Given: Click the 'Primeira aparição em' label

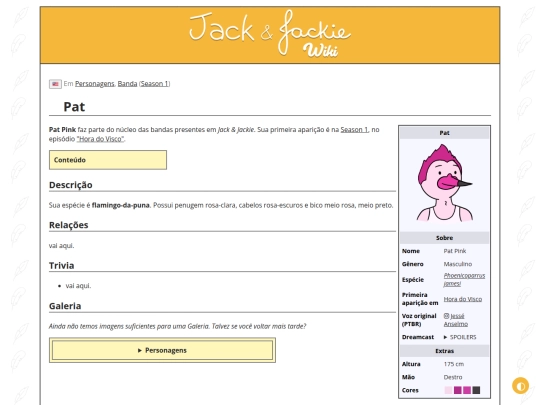Looking at the screenshot, I should pyautogui.click(x=420, y=299).
